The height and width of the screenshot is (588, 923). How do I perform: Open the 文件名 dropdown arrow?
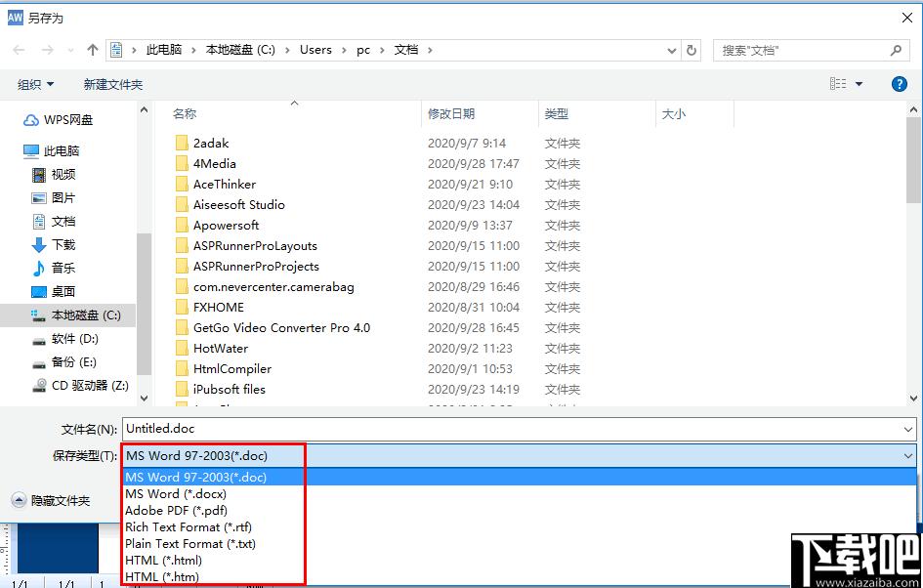908,430
